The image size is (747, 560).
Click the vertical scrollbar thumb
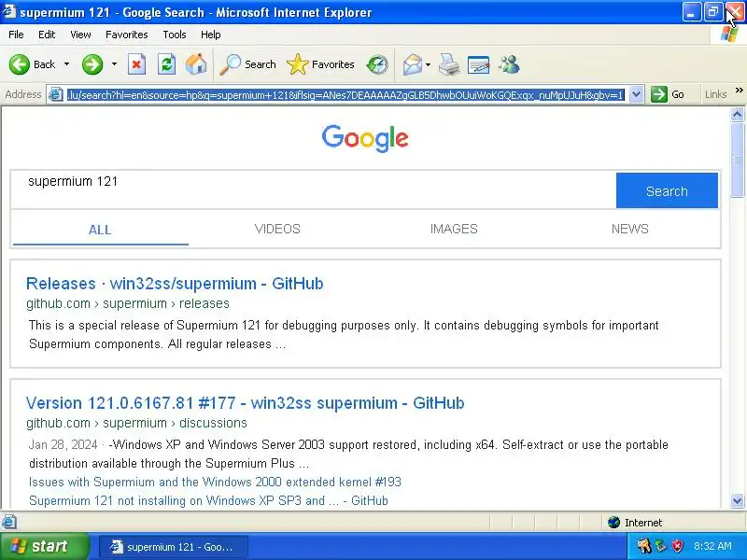click(737, 160)
